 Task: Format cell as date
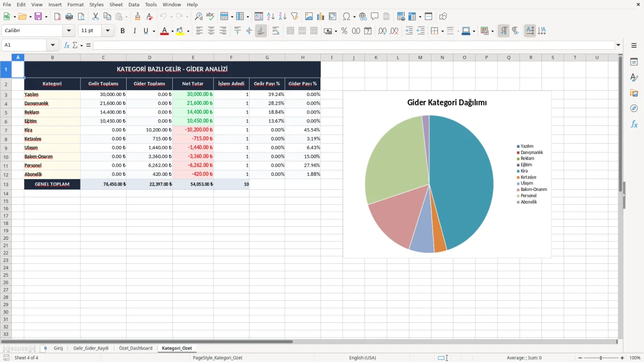point(368,31)
